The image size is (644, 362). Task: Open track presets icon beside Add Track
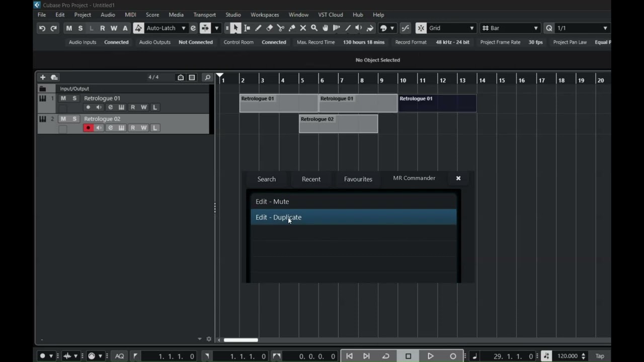[x=54, y=77]
